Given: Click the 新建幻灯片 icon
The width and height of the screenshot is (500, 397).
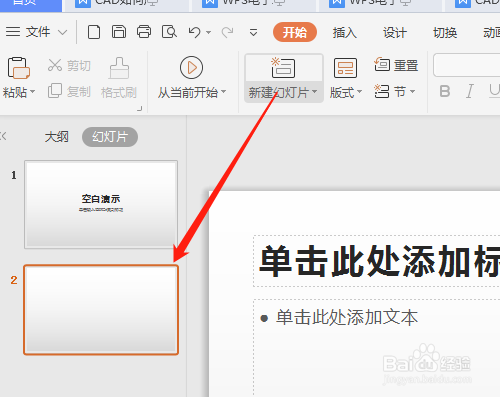Looking at the screenshot, I should [283, 67].
